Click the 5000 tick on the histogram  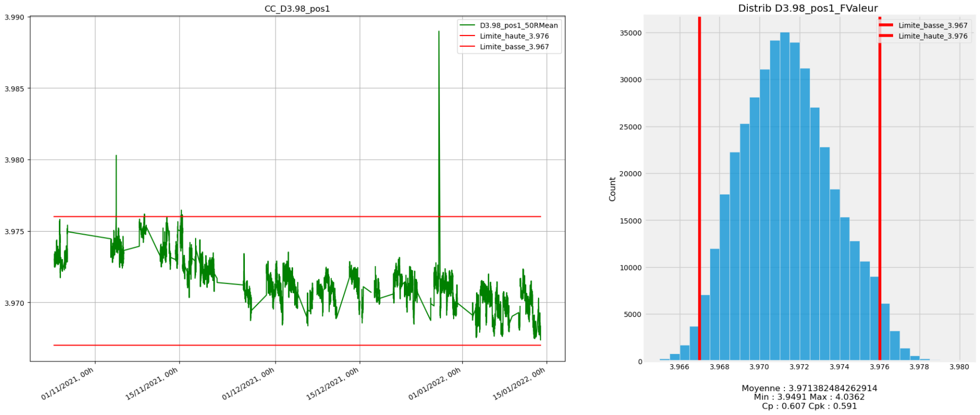point(633,315)
